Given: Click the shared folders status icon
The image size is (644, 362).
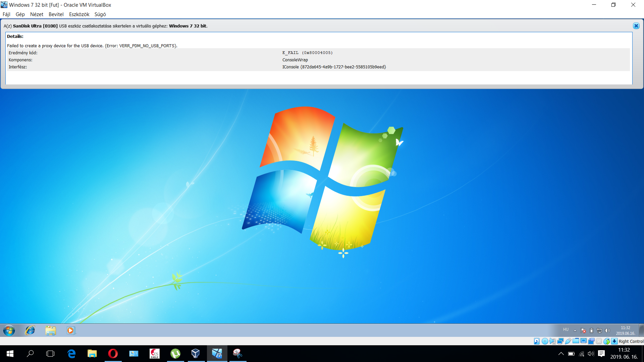Looking at the screenshot, I should 576,341.
